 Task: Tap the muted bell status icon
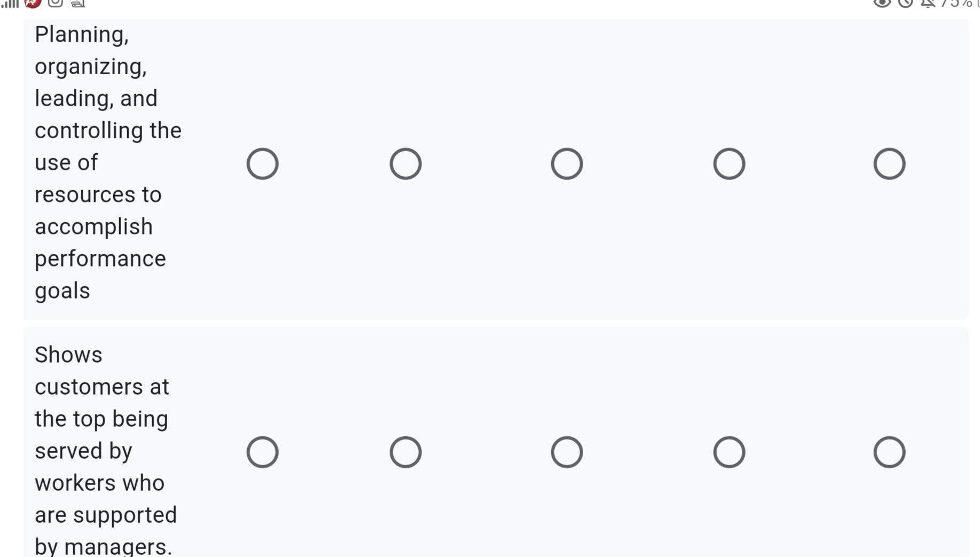pyautogui.click(x=928, y=3)
